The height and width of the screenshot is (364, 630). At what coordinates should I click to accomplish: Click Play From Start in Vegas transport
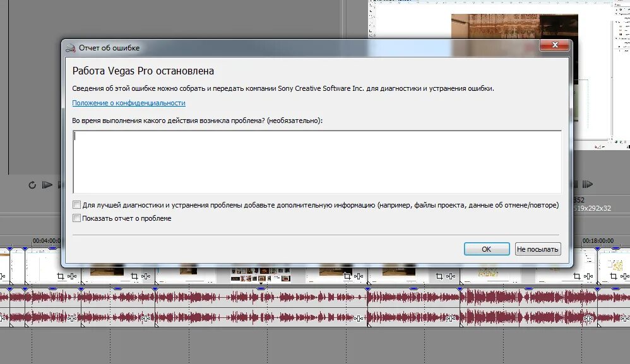click(x=47, y=185)
